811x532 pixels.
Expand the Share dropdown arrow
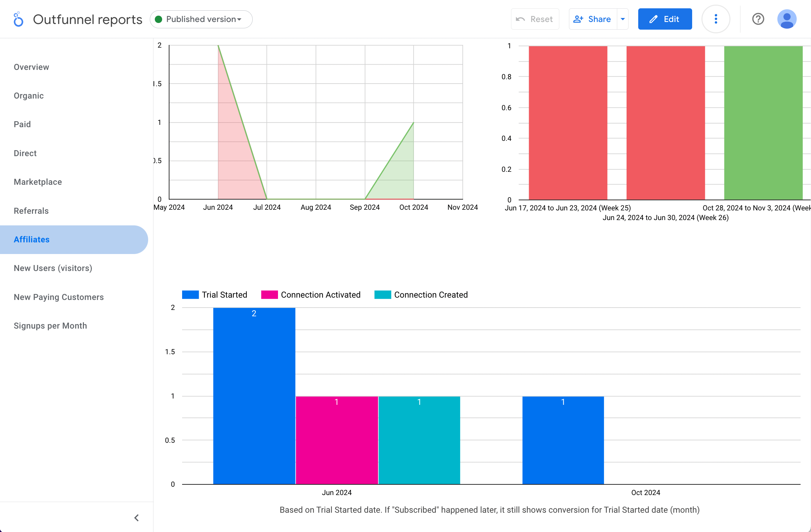pyautogui.click(x=623, y=19)
